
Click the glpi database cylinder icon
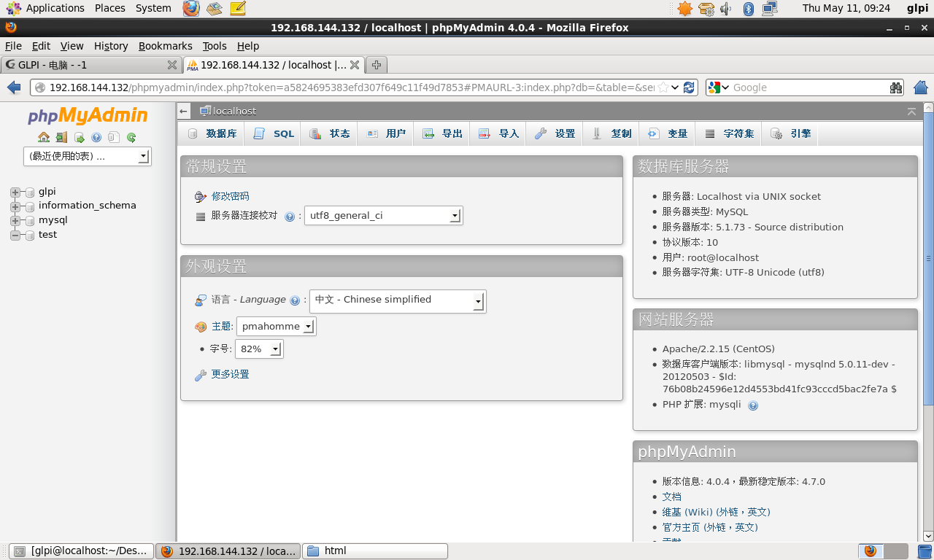(30, 192)
